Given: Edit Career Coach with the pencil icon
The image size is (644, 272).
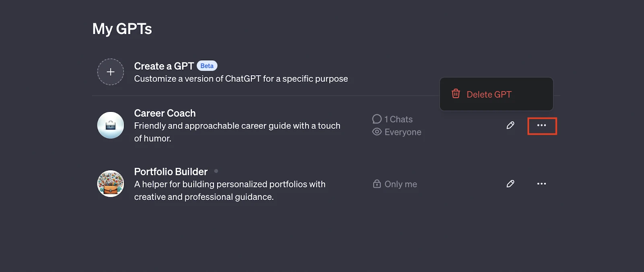Looking at the screenshot, I should [510, 126].
